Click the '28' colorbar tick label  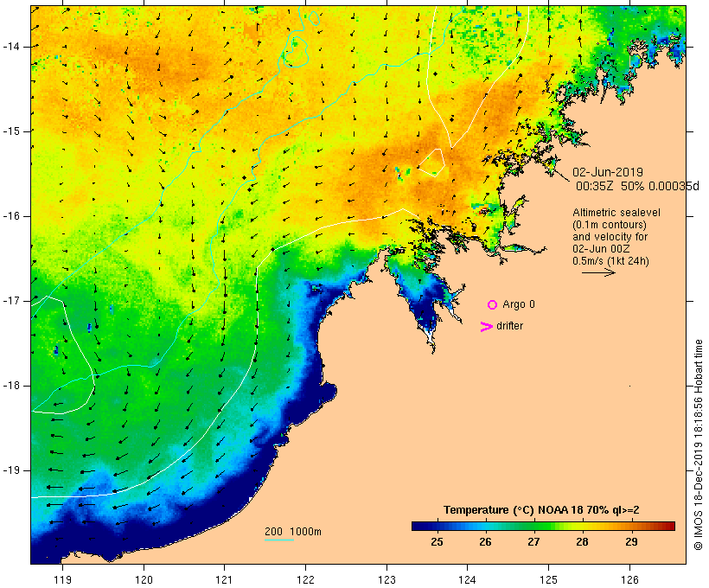[x=583, y=542]
